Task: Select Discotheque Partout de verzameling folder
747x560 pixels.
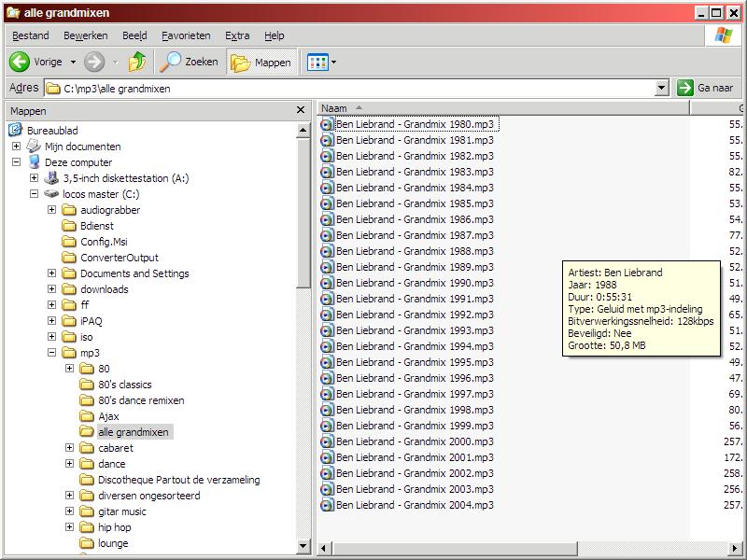Action: pyautogui.click(x=179, y=480)
